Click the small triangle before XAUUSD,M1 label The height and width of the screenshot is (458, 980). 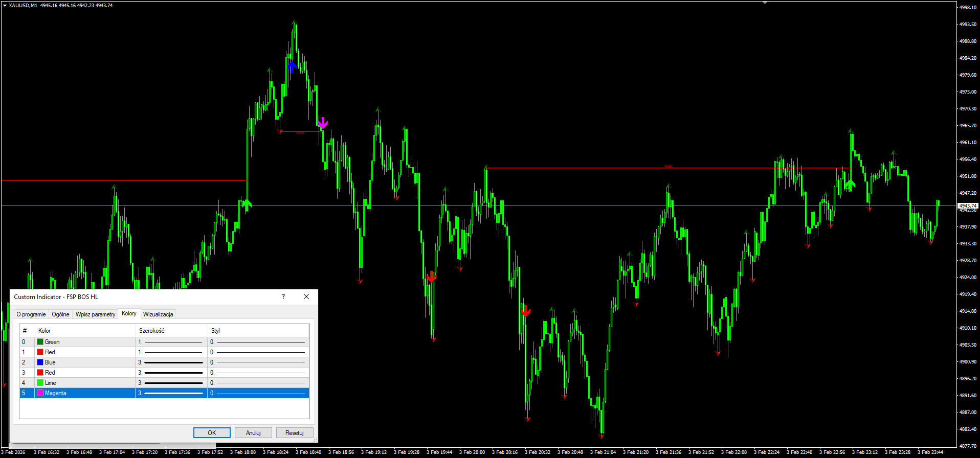coord(5,6)
